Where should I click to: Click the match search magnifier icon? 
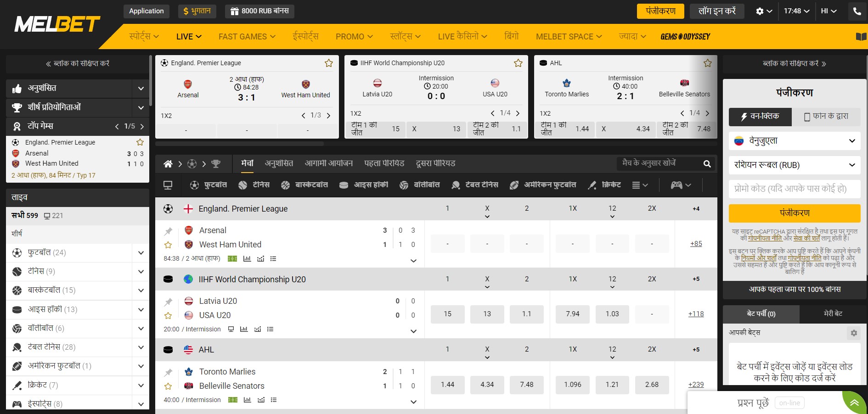tap(707, 164)
